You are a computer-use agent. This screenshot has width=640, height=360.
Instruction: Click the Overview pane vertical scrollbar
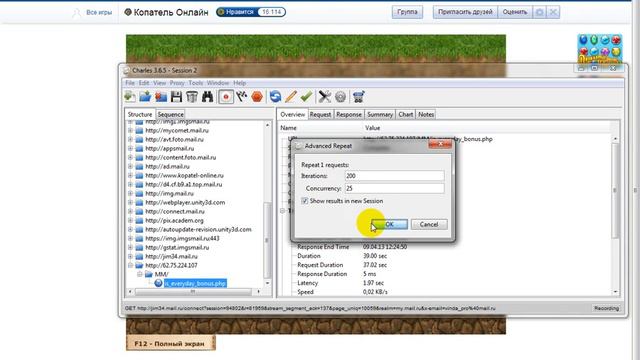click(x=615, y=191)
